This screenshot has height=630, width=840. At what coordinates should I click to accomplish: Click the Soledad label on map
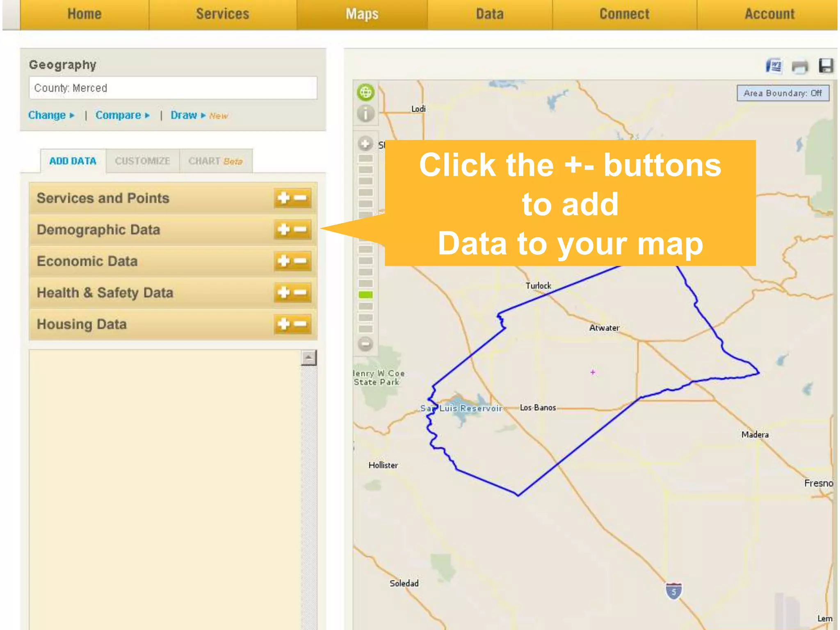coord(404,583)
